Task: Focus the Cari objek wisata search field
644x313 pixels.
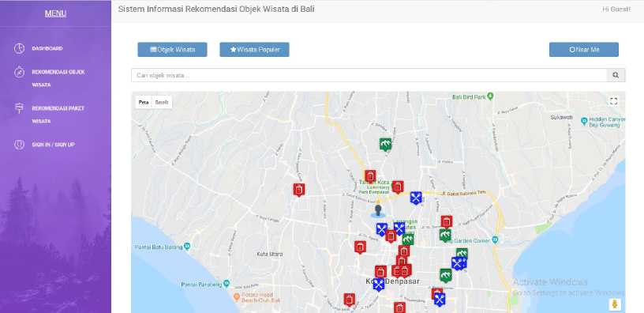Action: point(369,75)
